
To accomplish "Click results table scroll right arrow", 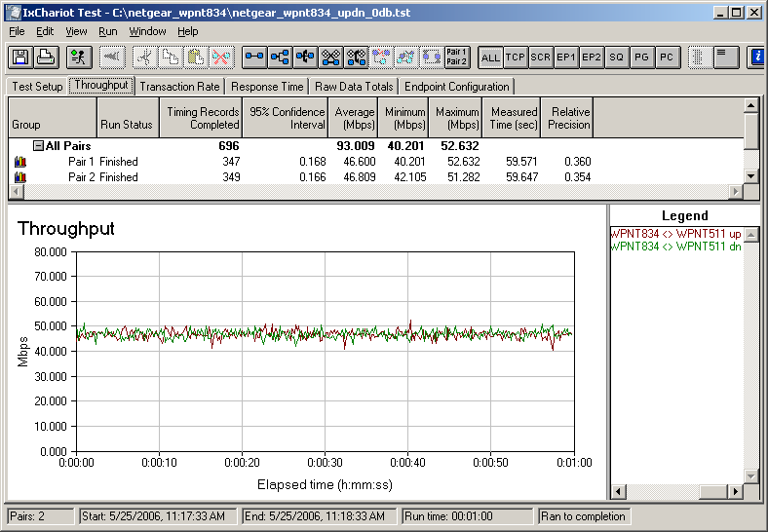I will (736, 192).
